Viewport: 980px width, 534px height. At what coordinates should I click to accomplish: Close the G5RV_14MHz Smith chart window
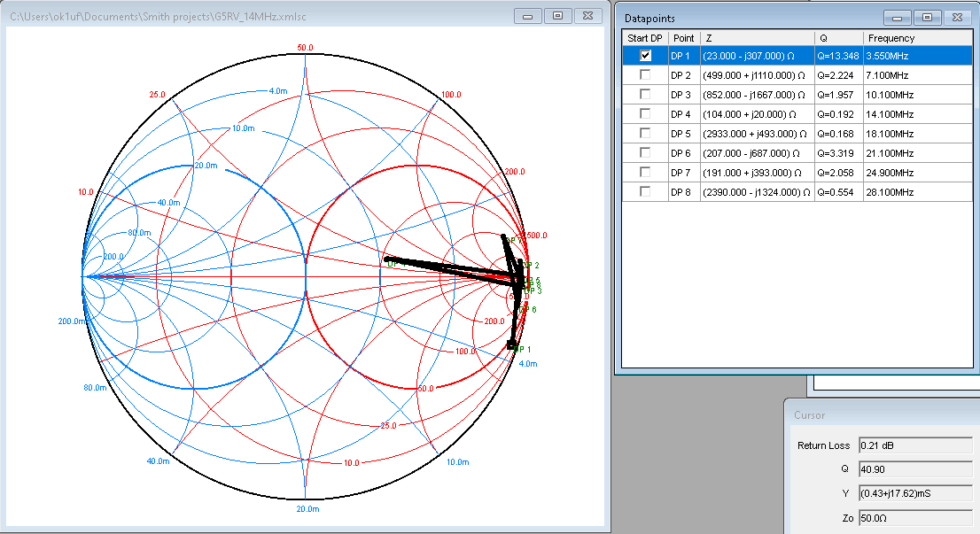(x=587, y=16)
